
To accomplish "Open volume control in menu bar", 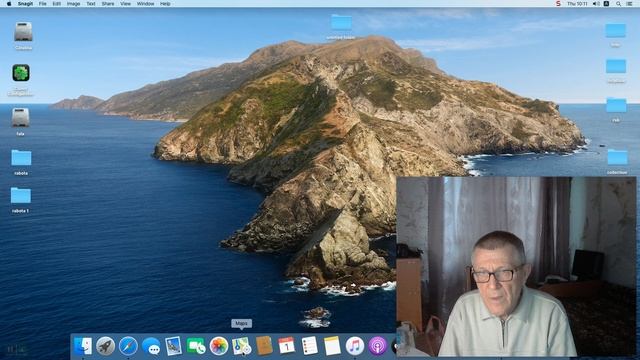I will [x=596, y=4].
